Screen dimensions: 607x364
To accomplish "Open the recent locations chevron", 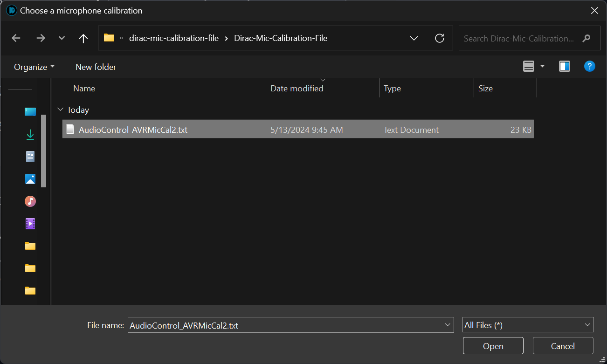I will [62, 38].
